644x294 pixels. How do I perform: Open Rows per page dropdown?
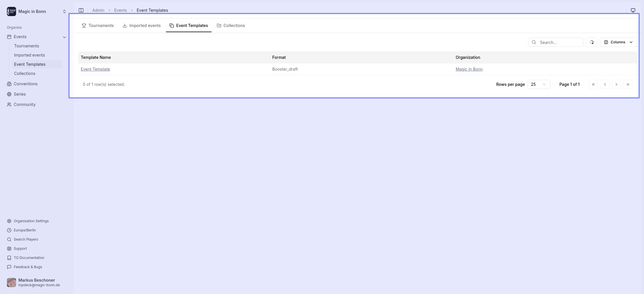[538, 84]
